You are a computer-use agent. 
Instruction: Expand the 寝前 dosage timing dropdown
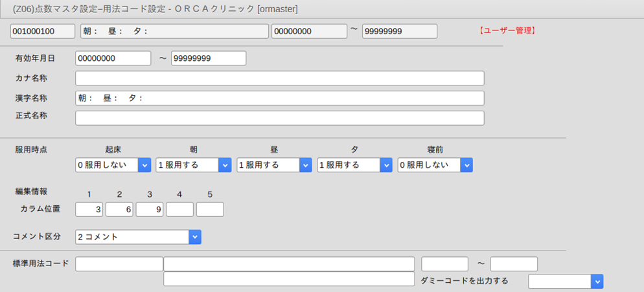pyautogui.click(x=435, y=165)
